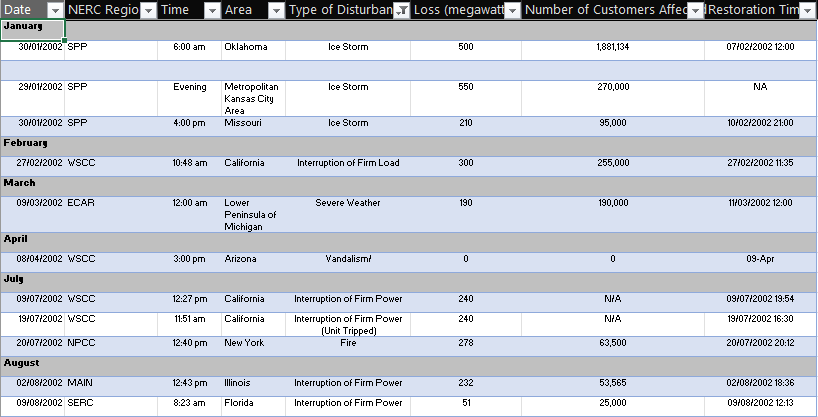
Task: Click the 12:27 pm time cell
Action: tap(190, 302)
